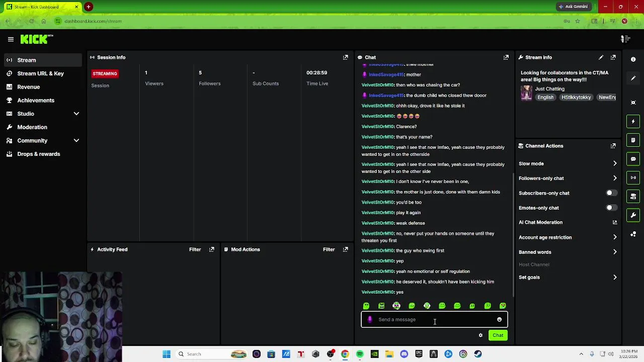Click the Send a message field
The width and height of the screenshot is (644, 362).
[434, 320]
